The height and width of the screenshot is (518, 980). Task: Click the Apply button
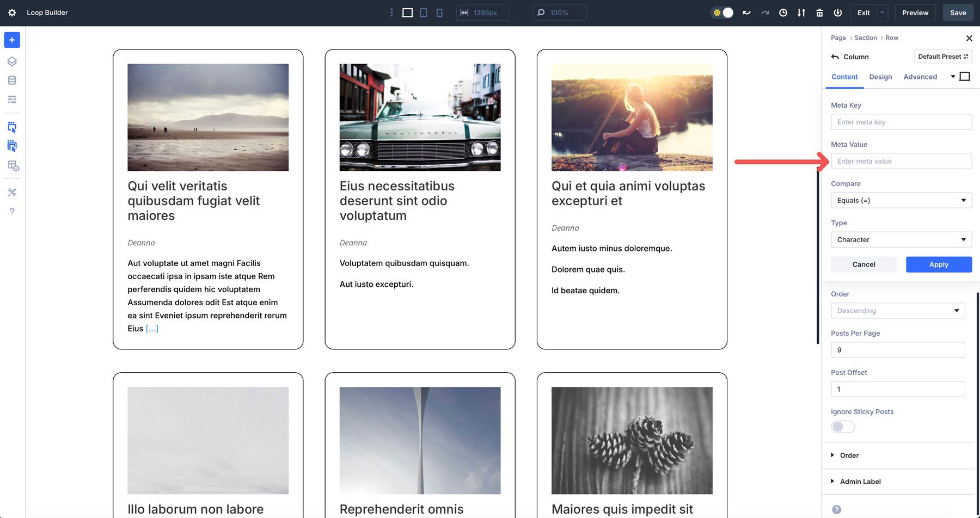pos(939,264)
